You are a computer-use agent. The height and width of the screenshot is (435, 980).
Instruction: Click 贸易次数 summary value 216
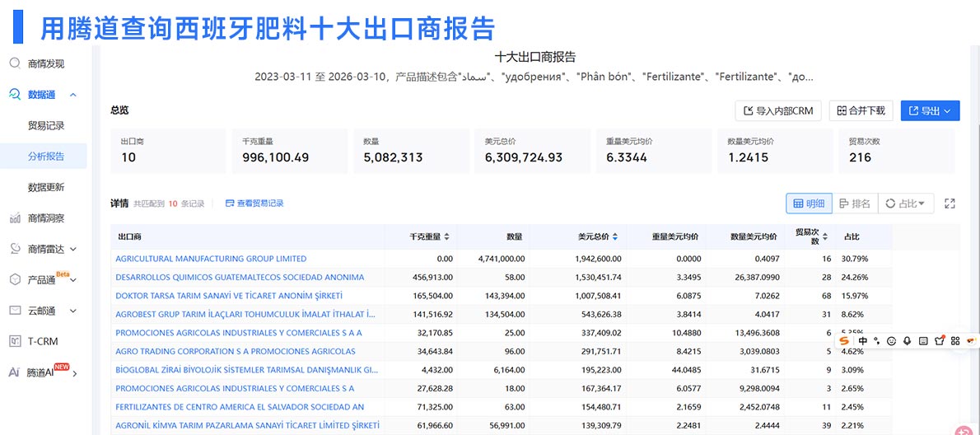[x=860, y=157]
